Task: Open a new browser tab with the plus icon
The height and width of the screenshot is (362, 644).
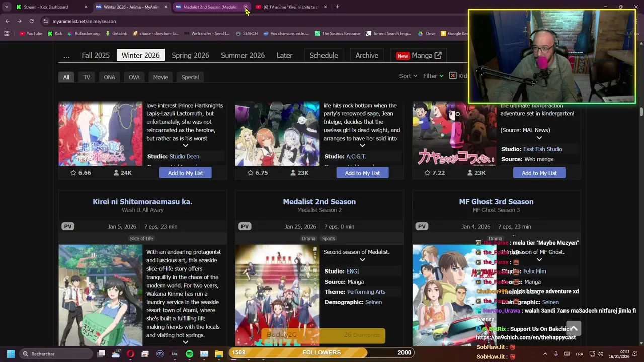Action: pyautogui.click(x=337, y=7)
